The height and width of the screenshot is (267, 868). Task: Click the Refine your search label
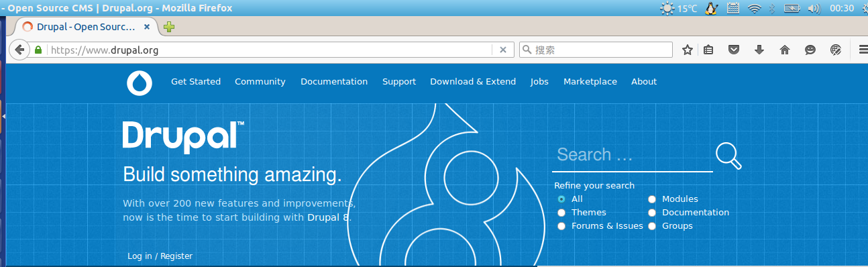click(x=594, y=186)
